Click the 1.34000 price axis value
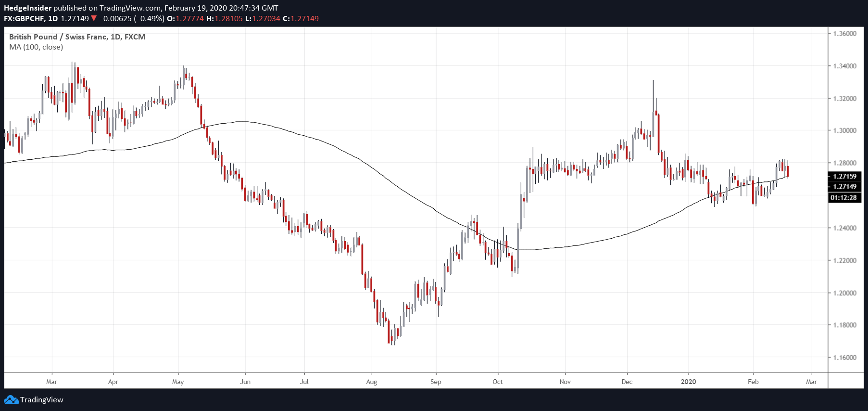The height and width of the screenshot is (411, 868). (x=845, y=65)
